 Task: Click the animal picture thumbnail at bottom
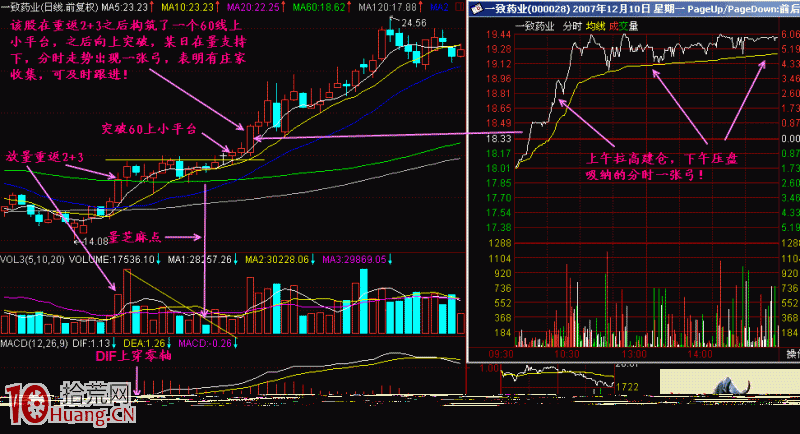coord(730,381)
